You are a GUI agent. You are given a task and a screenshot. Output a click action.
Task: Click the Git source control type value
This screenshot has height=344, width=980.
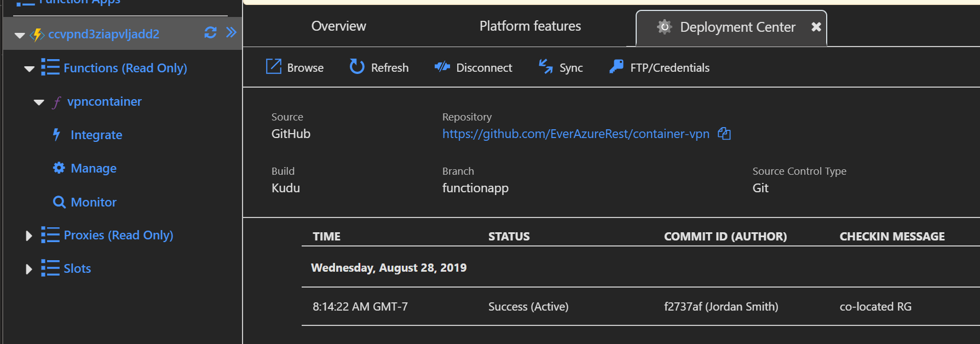pos(760,188)
